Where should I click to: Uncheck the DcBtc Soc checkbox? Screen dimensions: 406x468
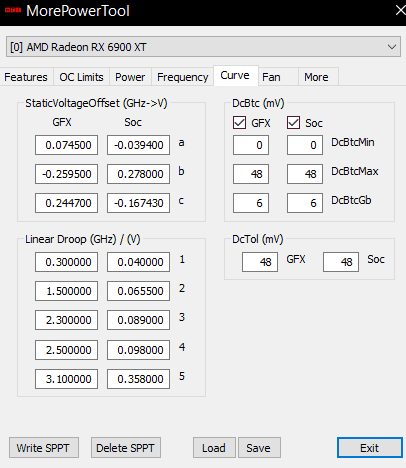293,123
